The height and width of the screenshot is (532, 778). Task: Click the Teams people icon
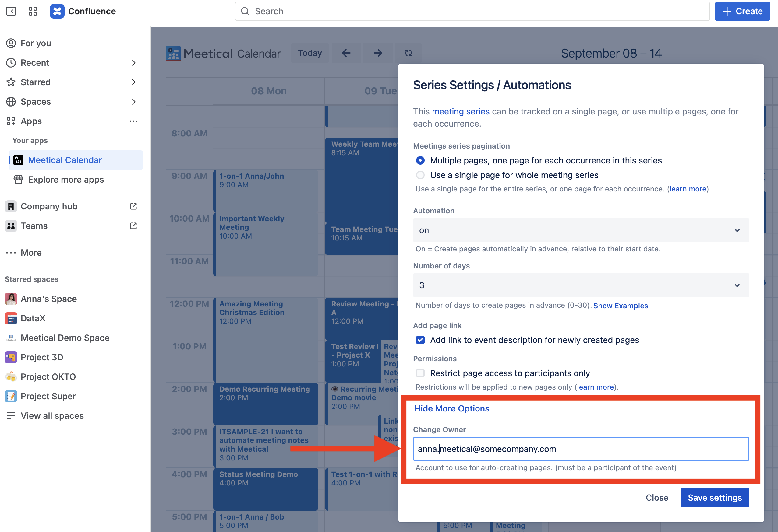pos(11,226)
